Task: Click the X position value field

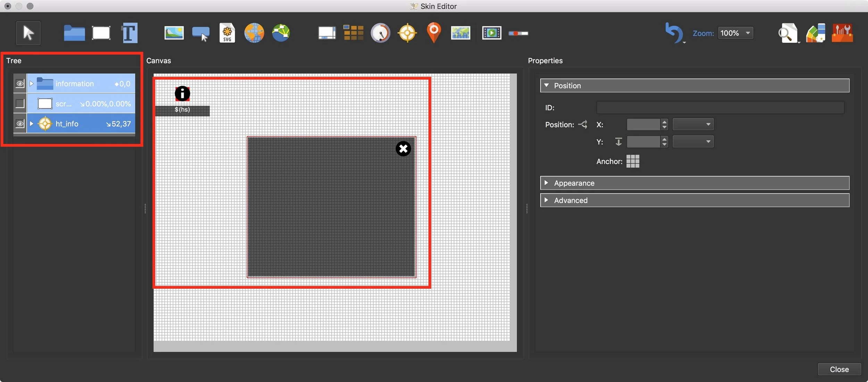Action: tap(643, 124)
